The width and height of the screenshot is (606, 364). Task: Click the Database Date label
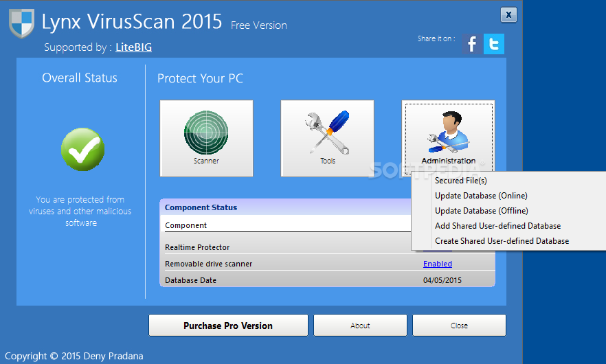pyautogui.click(x=190, y=280)
